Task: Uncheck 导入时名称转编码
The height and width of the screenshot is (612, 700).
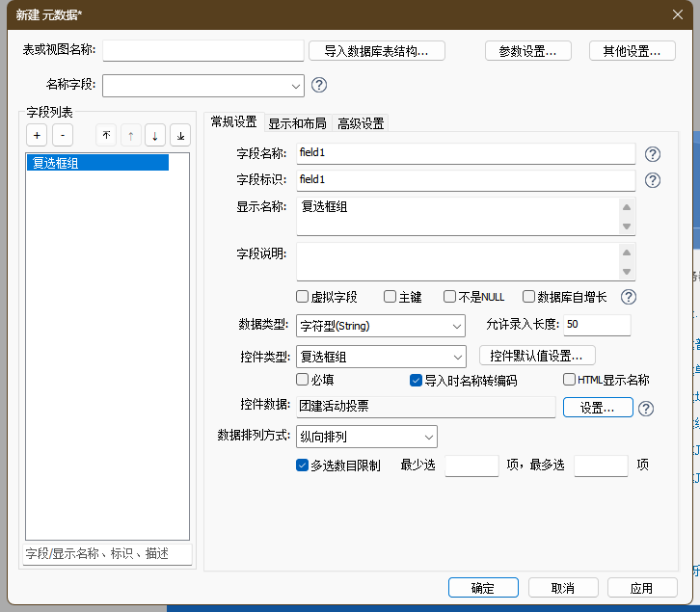Action: 417,380
